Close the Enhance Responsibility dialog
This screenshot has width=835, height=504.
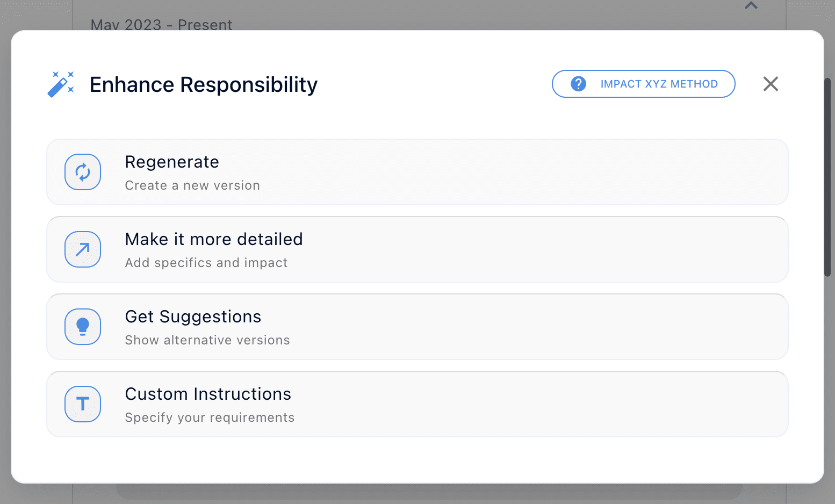tap(771, 84)
